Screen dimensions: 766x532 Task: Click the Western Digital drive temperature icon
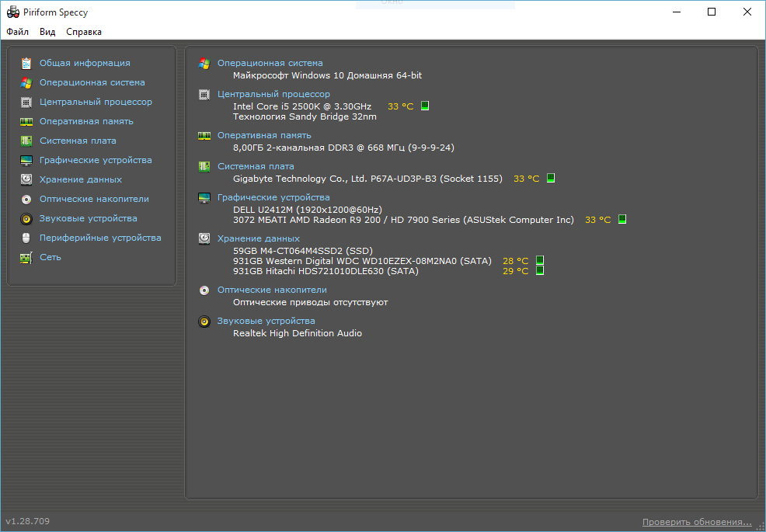pos(540,260)
